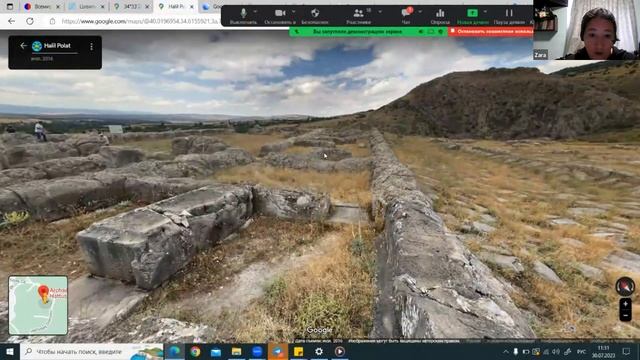Mute microphone in Zoom toolbar
640x360 pixels.
[x=243, y=16]
